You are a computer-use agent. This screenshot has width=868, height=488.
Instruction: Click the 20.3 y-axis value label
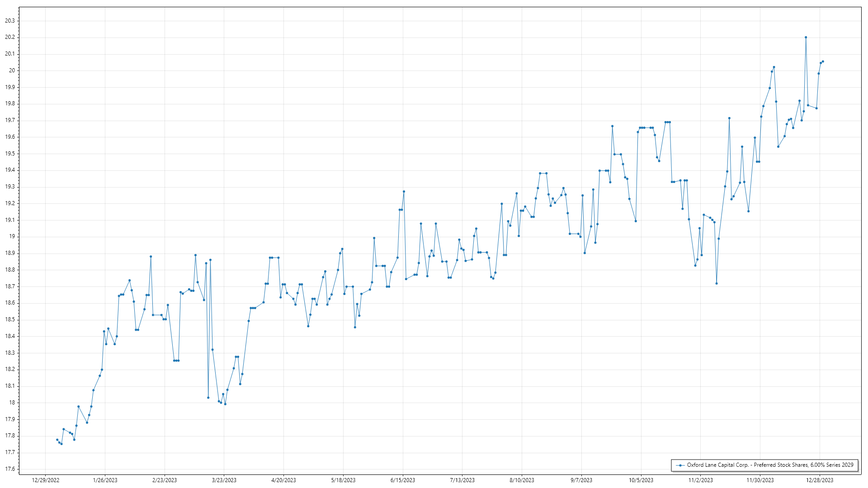pyautogui.click(x=10, y=21)
